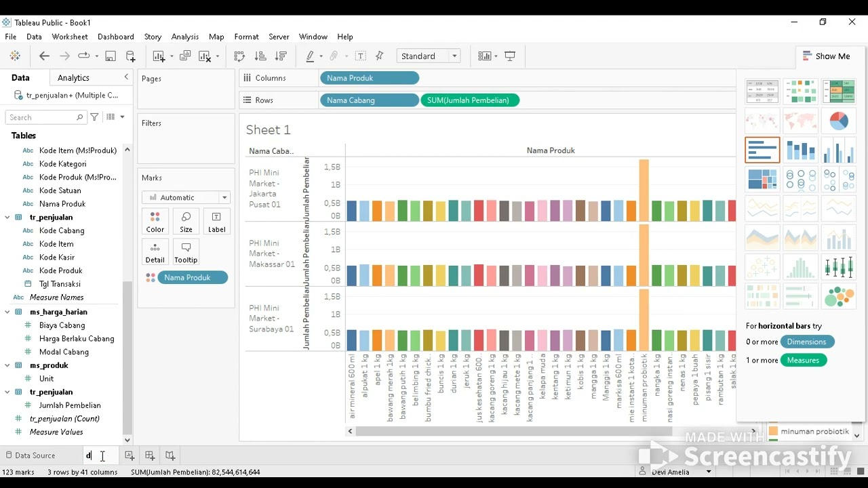The width and height of the screenshot is (868, 488).
Task: Click the New Data Source icon
Action: [131, 56]
